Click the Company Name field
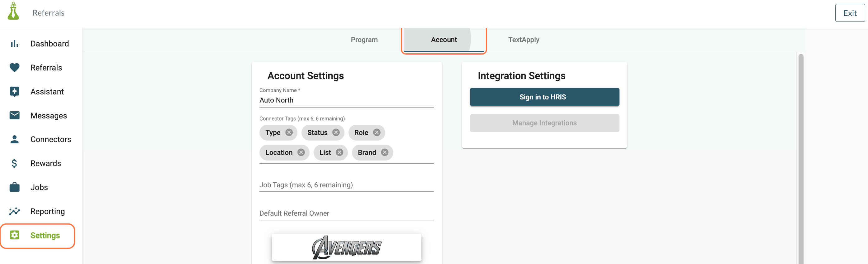 pyautogui.click(x=346, y=100)
